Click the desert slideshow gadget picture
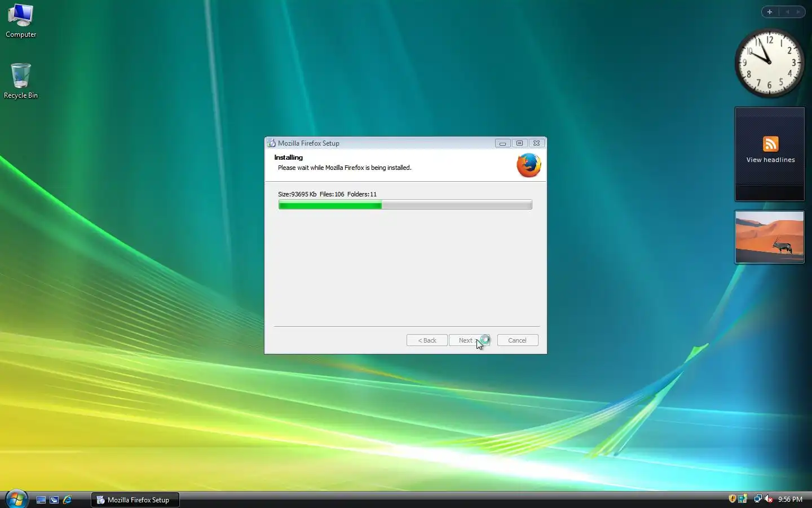Image resolution: width=812 pixels, height=508 pixels. 769,237
